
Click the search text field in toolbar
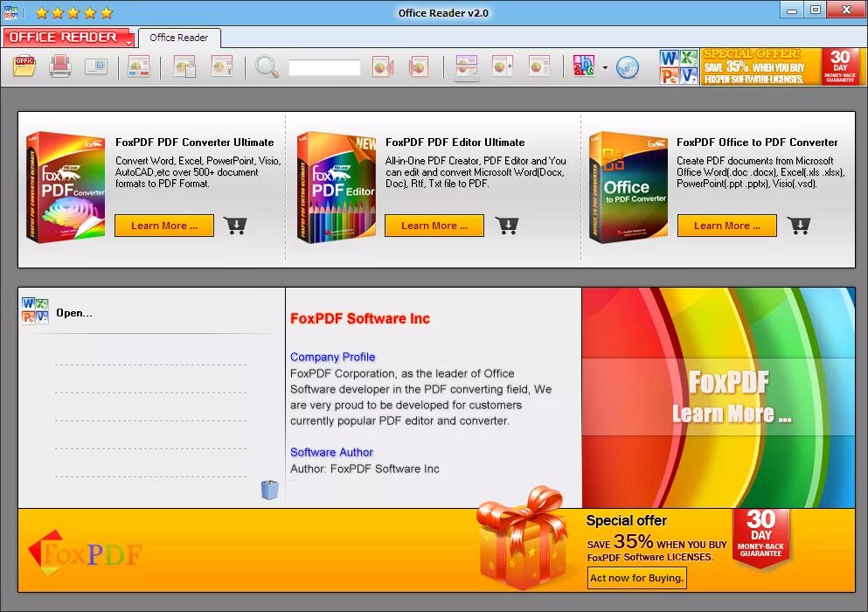pos(324,67)
